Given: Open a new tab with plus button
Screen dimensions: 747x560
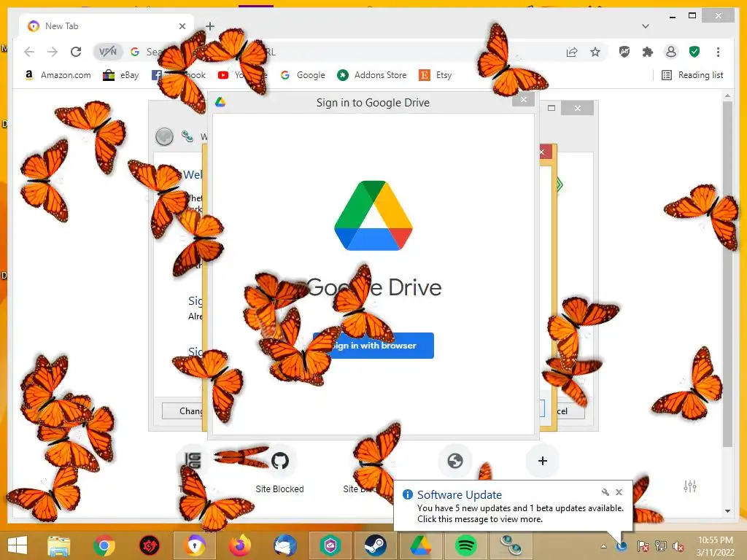Looking at the screenshot, I should 210,26.
